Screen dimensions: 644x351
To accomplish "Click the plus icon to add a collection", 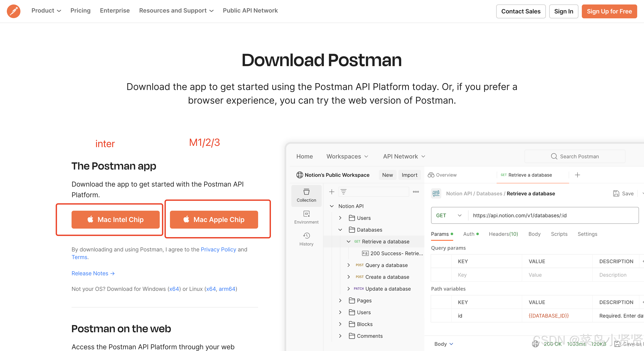I will point(332,192).
